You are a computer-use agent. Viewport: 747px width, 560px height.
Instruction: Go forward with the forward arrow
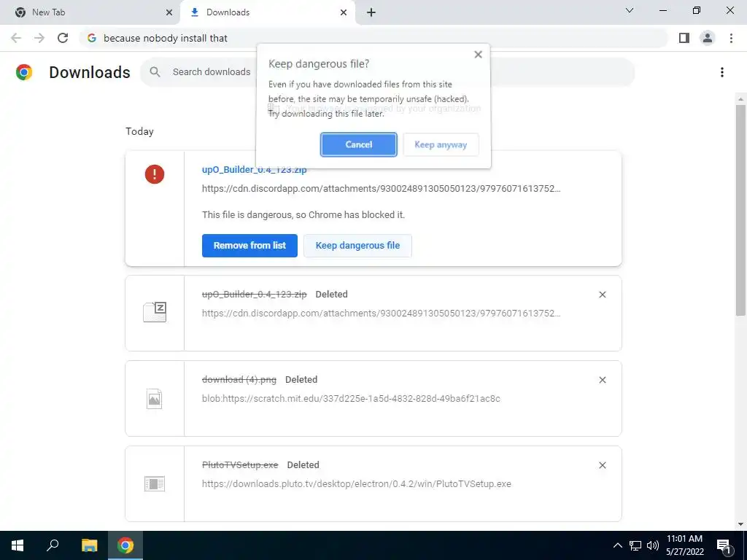click(x=39, y=38)
